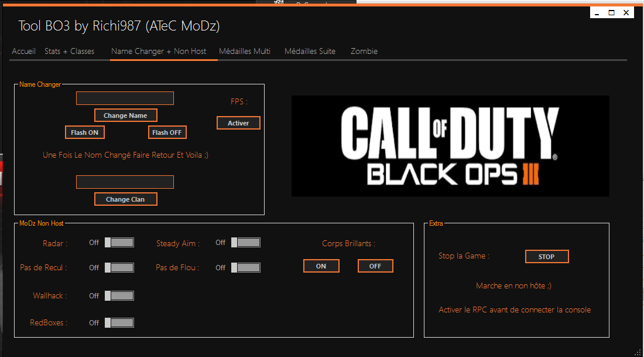644x357 pixels.
Task: Click the 'MoDz Non Host' group title
Action: [x=42, y=224]
